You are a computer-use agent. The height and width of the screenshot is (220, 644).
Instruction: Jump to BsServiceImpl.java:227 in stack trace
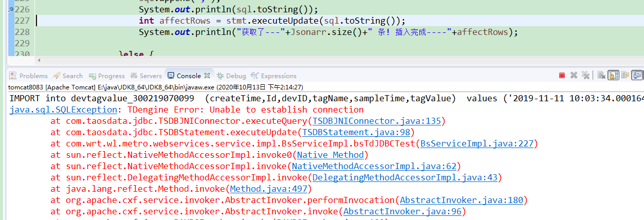tap(477, 143)
